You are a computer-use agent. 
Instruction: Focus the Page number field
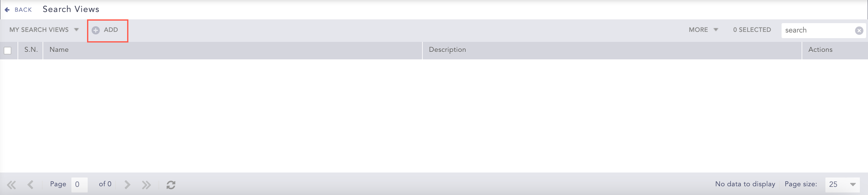(79, 185)
